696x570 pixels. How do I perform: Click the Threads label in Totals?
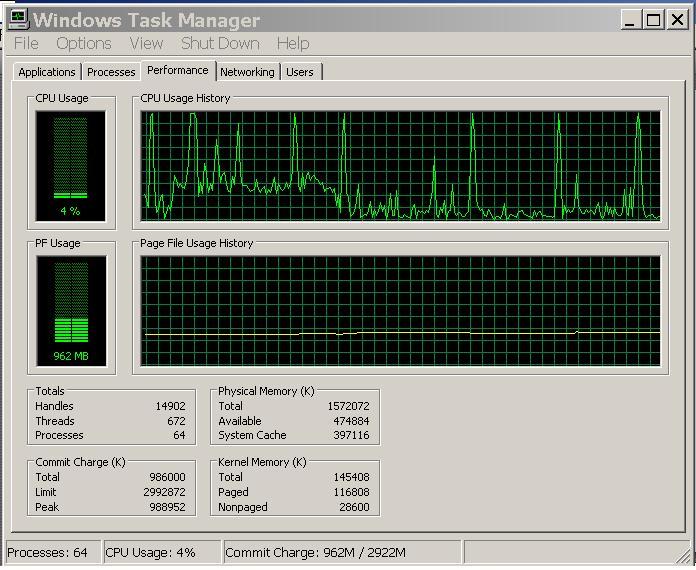point(55,421)
